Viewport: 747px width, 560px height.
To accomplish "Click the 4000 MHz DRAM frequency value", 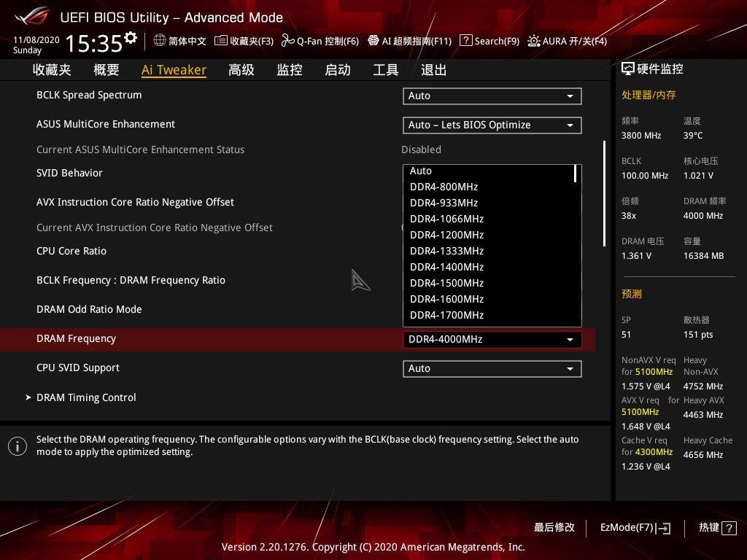I will pos(703,216).
